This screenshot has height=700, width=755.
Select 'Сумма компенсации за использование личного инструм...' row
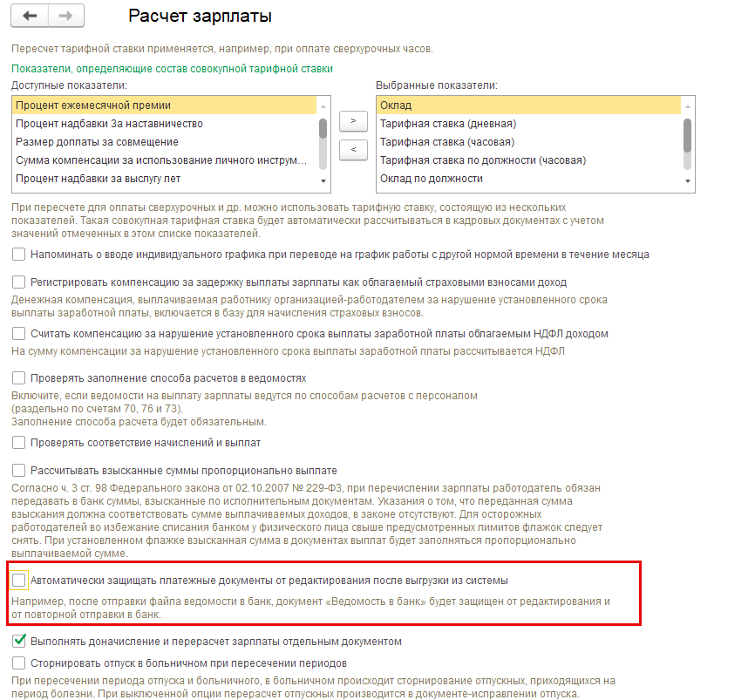(164, 160)
